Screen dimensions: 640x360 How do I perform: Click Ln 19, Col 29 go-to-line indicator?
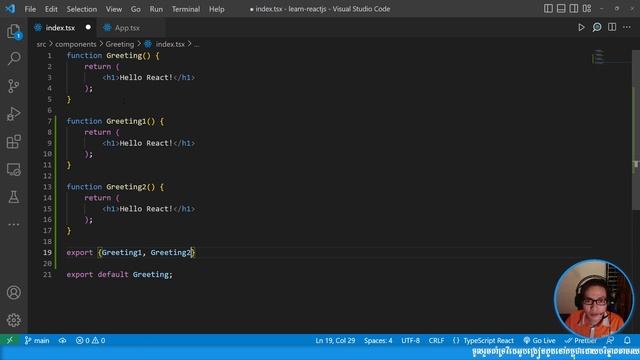click(x=335, y=340)
